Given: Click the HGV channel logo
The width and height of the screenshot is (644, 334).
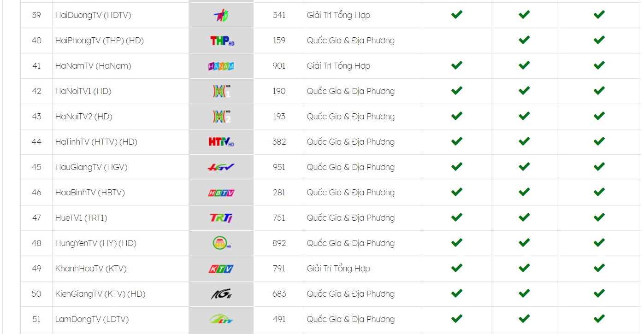Looking at the screenshot, I should 221,167.
